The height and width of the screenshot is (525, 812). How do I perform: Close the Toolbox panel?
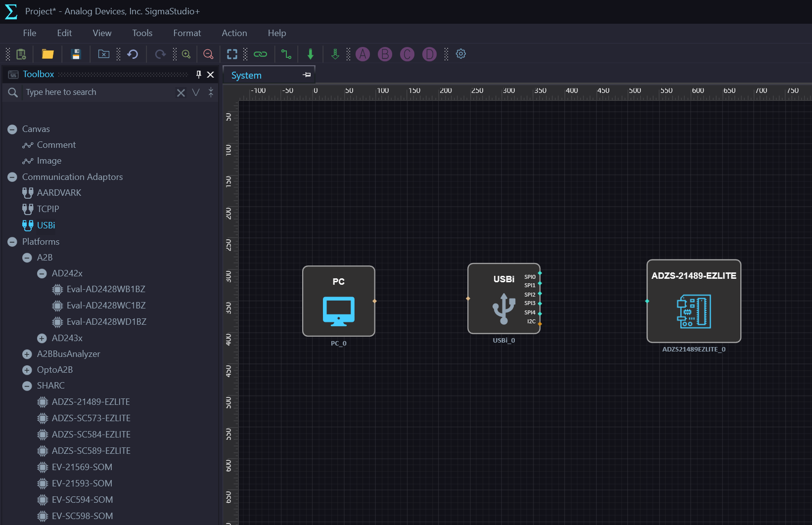(x=211, y=75)
